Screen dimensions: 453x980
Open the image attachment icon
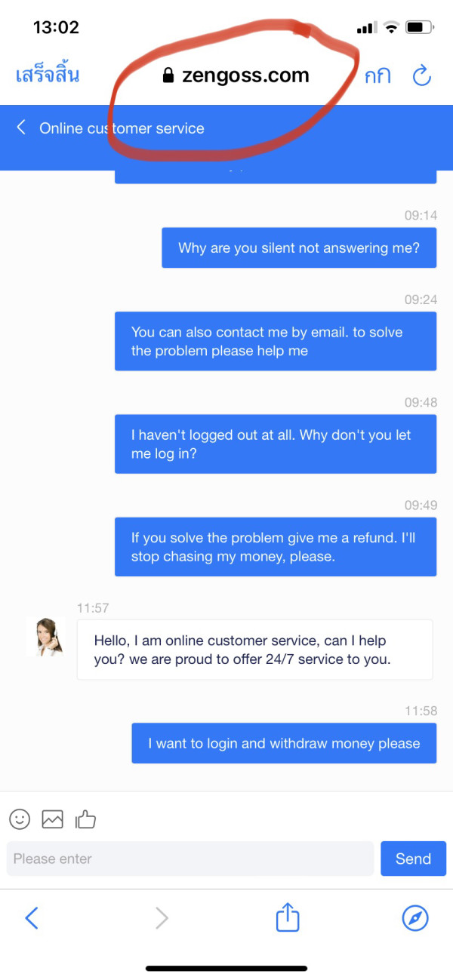52,819
